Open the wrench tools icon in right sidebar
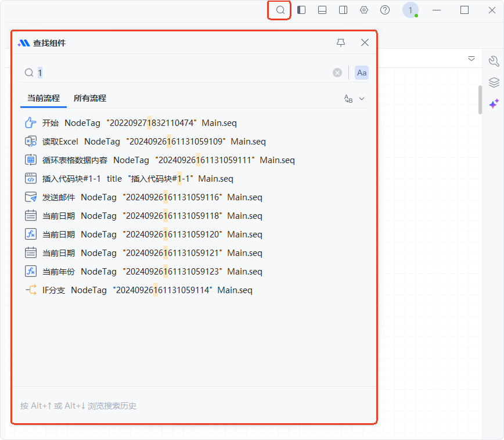Viewport: 504px width, 440px height. [494, 61]
